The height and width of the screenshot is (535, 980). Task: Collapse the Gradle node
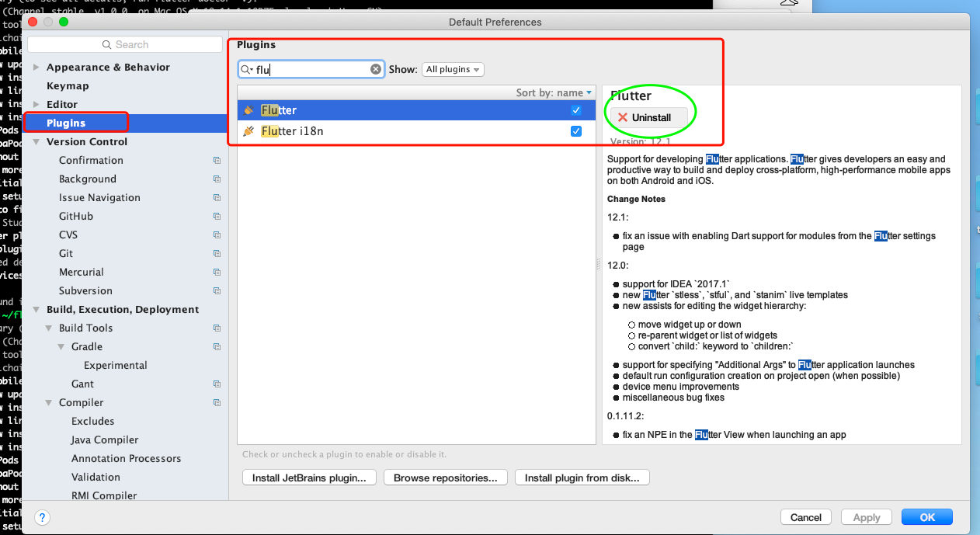click(61, 347)
